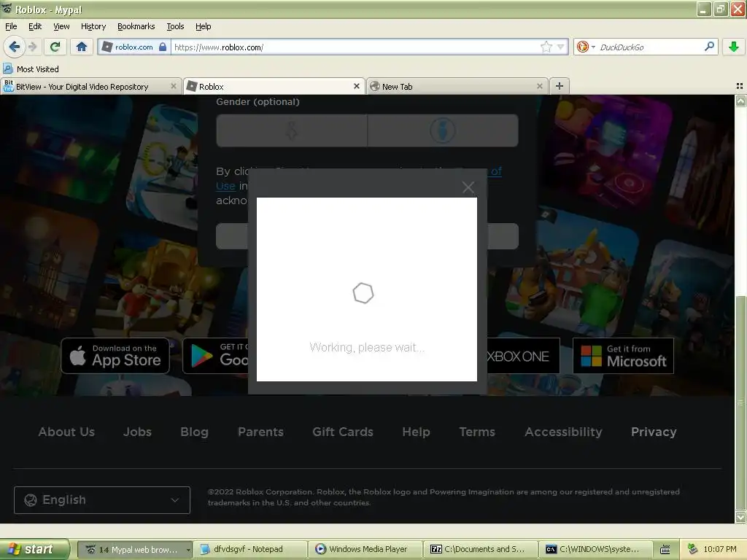Image resolution: width=747 pixels, height=560 pixels.
Task: Switch to the BitView tab
Action: (90, 86)
